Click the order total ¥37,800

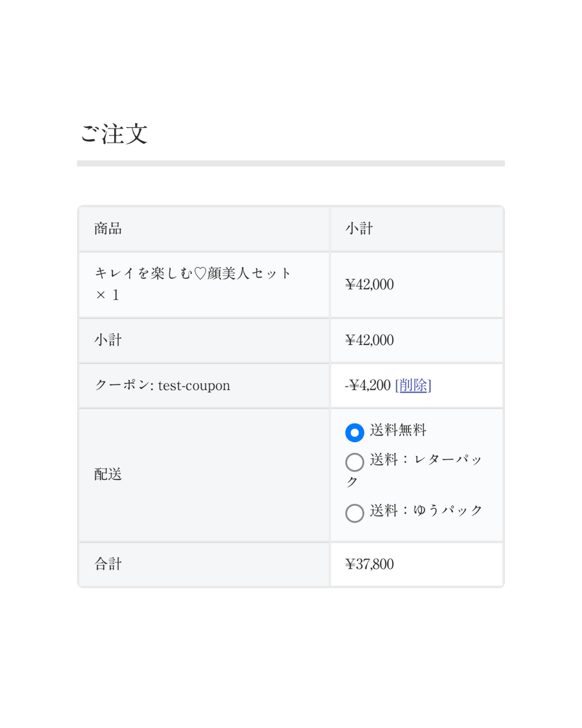point(370,564)
